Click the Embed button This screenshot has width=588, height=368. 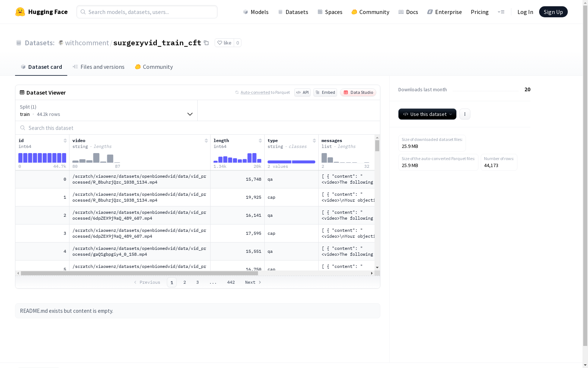pyautogui.click(x=325, y=92)
